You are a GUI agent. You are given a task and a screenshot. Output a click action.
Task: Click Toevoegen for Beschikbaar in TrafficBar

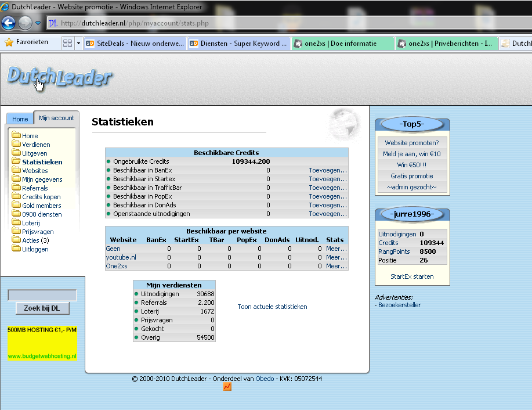click(328, 188)
